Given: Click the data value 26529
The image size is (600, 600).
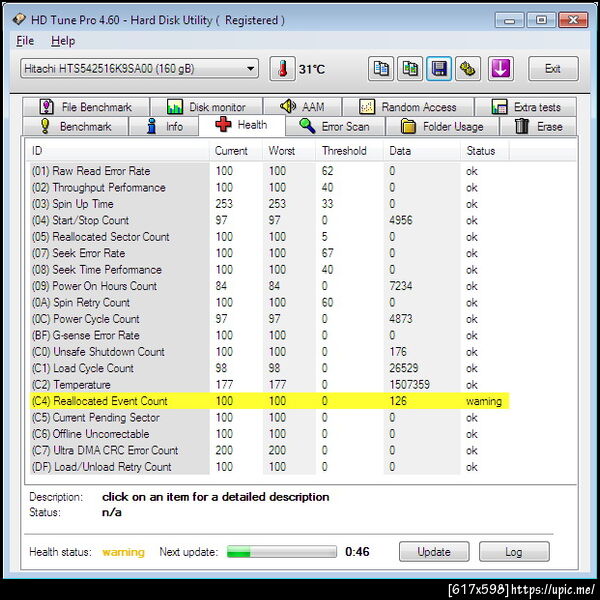Looking at the screenshot, I should [404, 368].
